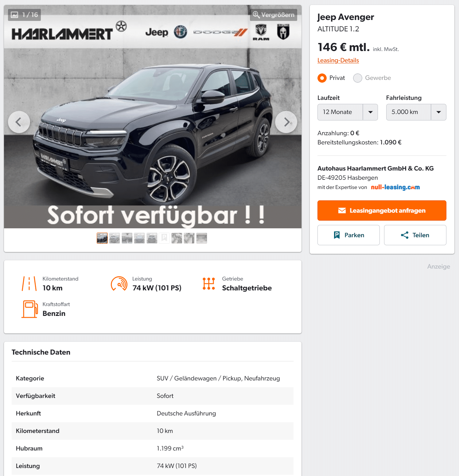This screenshot has height=476, width=459.
Task: Open the Laufzeit 12 Monate dropdown
Action: (x=348, y=112)
